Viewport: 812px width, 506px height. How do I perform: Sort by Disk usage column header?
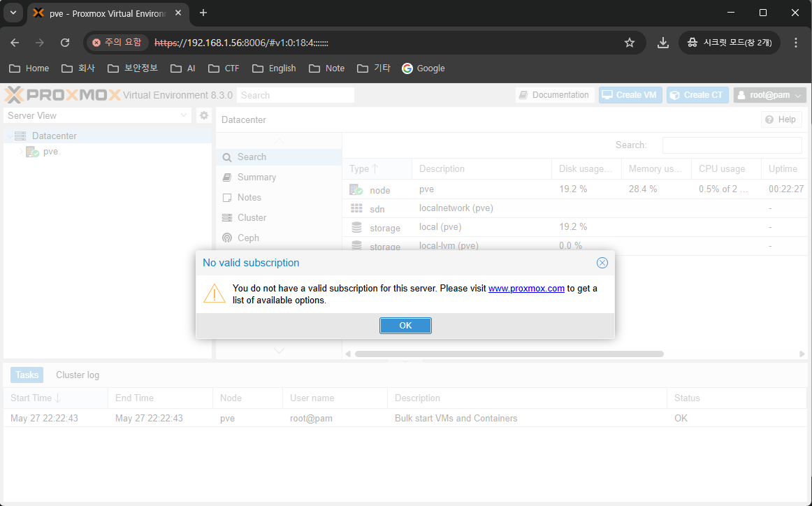[586, 169]
